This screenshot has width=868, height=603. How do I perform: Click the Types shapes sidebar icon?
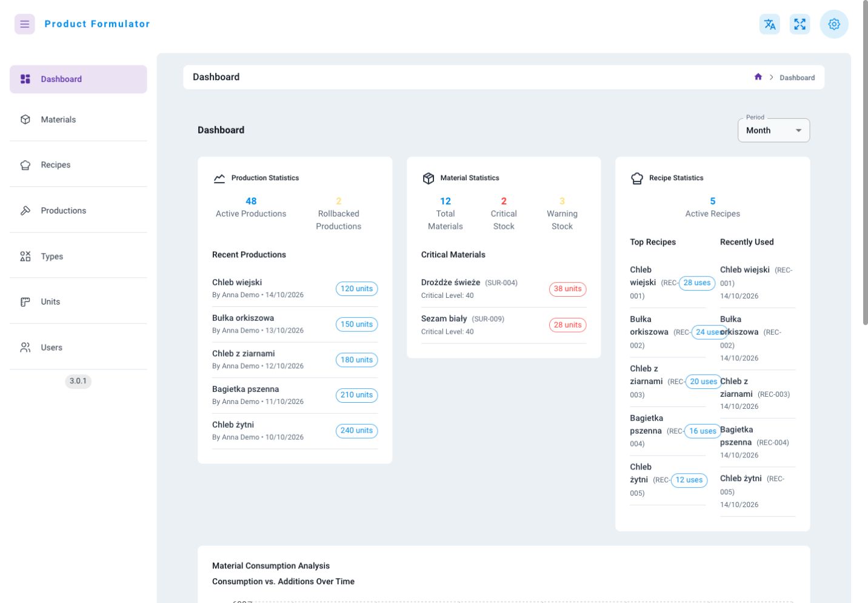click(x=25, y=257)
